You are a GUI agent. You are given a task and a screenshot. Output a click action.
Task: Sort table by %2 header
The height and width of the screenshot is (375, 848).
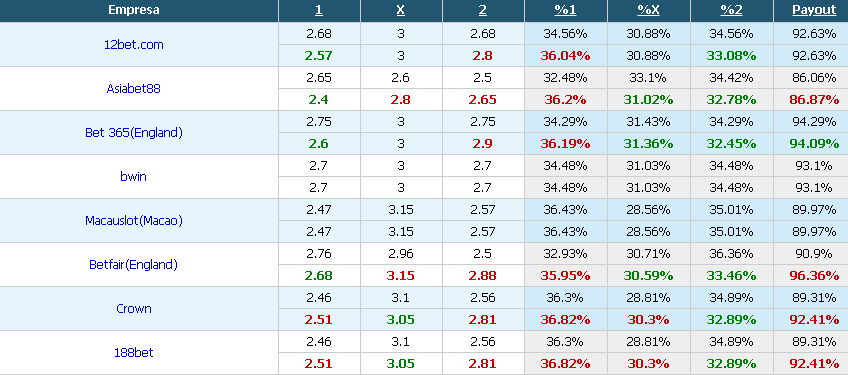coord(732,10)
